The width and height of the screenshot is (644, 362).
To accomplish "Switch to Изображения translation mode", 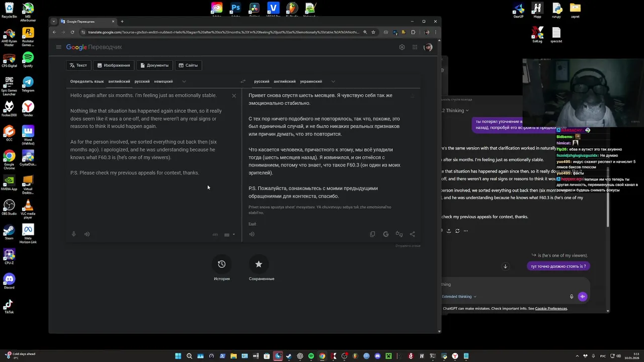I will coord(113,65).
